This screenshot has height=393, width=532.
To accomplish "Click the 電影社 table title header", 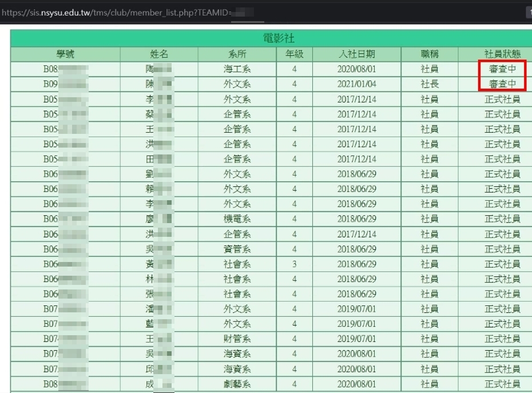I will coord(278,38).
